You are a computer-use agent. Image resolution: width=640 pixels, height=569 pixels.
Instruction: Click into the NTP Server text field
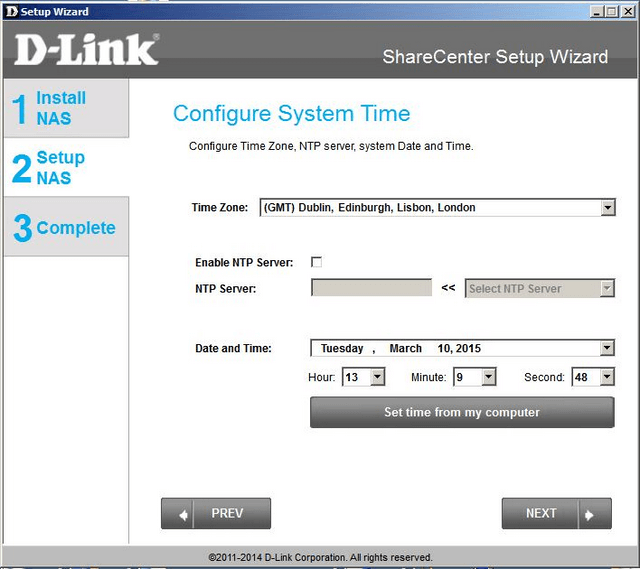[371, 288]
